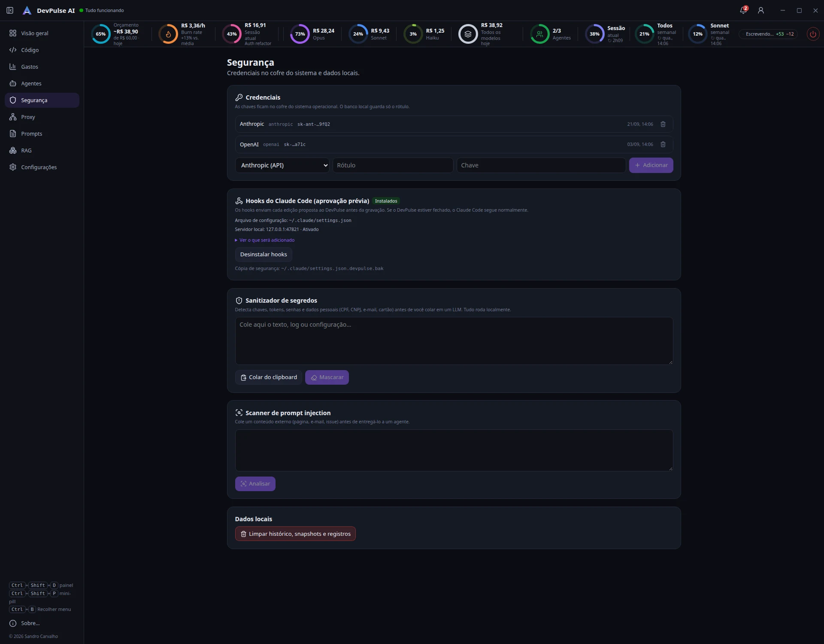Screen dimensions: 824x644
Task: Click the hook icon beside Hooks title
Action: click(239, 201)
